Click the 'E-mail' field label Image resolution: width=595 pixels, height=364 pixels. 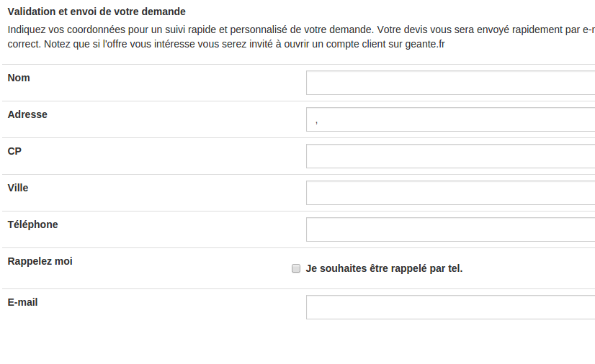coord(22,302)
